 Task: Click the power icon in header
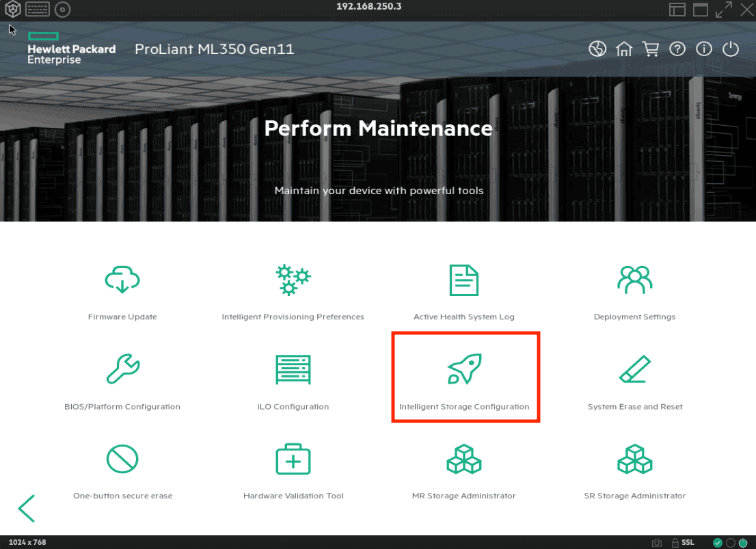click(x=731, y=49)
